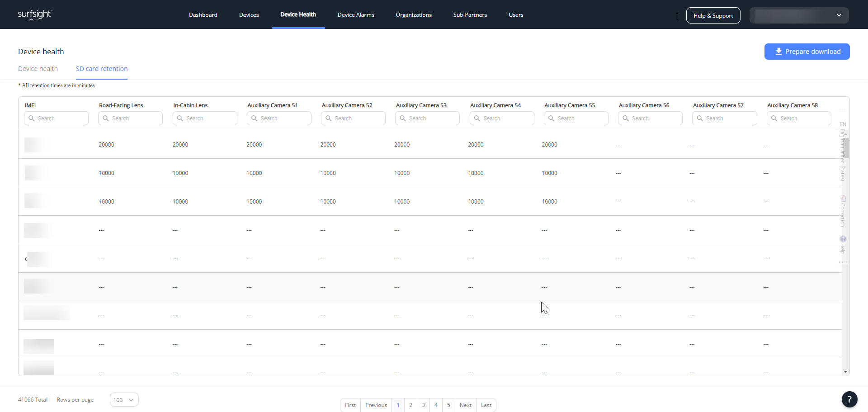Click the IMEI column header
Image resolution: width=868 pixels, height=412 pixels.
(x=30, y=105)
